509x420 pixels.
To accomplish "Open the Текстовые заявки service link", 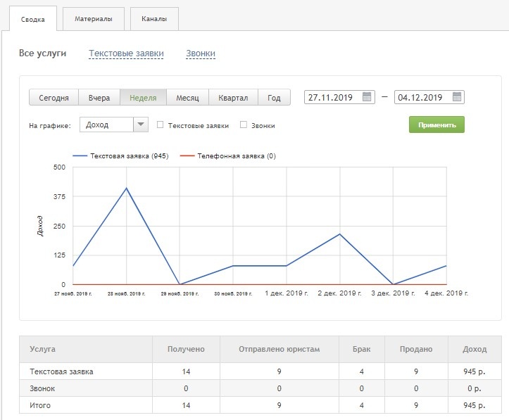I will coord(126,53).
